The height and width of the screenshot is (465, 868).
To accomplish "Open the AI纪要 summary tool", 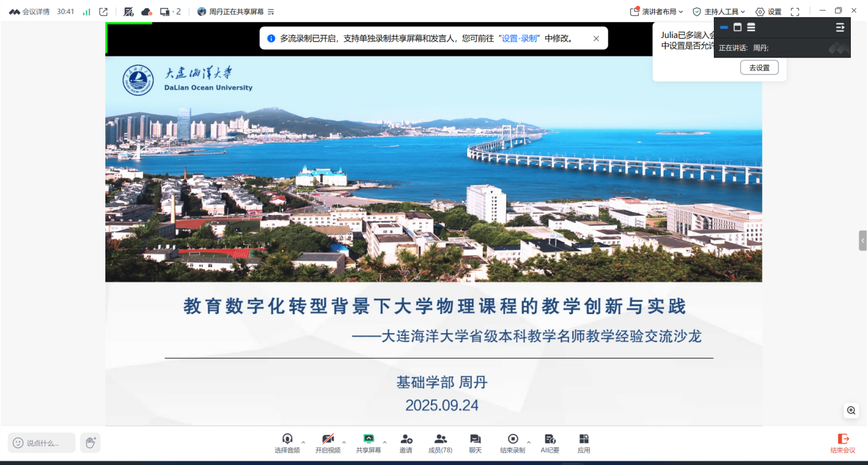I will pyautogui.click(x=549, y=443).
